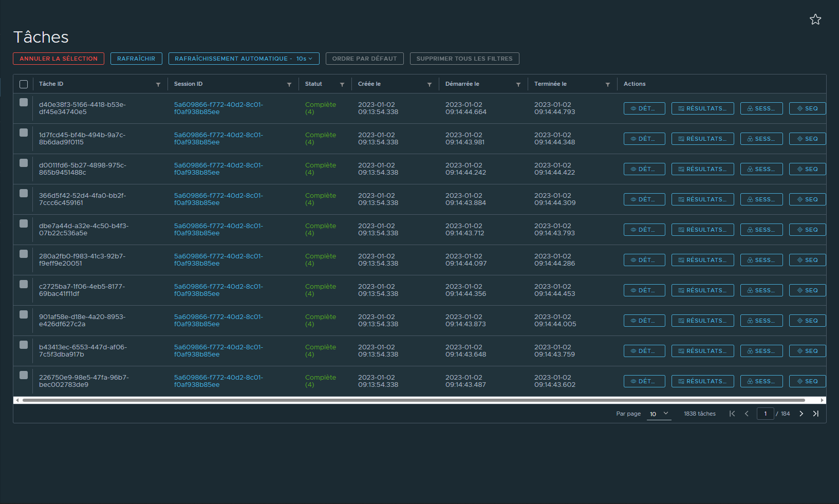This screenshot has width=839, height=504.
Task: Select task d0011fd6 checkbox
Action: [24, 163]
